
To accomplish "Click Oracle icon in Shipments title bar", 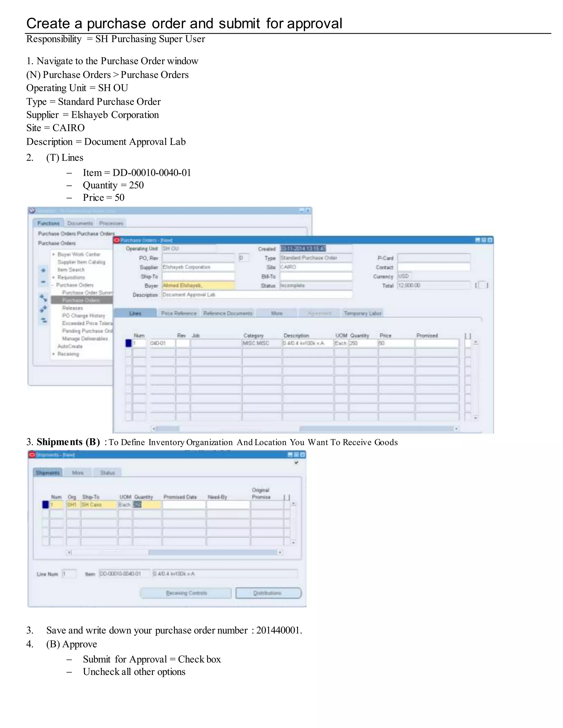I will [32, 455].
